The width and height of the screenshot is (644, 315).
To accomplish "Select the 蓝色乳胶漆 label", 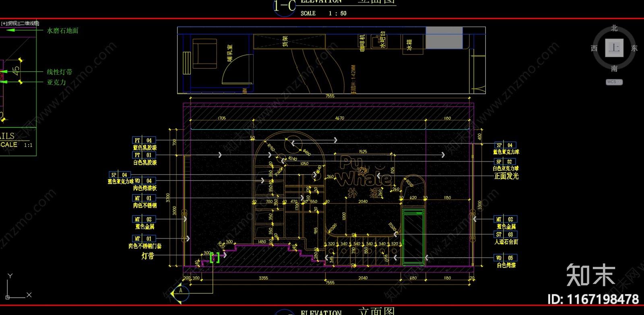I will tap(145, 147).
